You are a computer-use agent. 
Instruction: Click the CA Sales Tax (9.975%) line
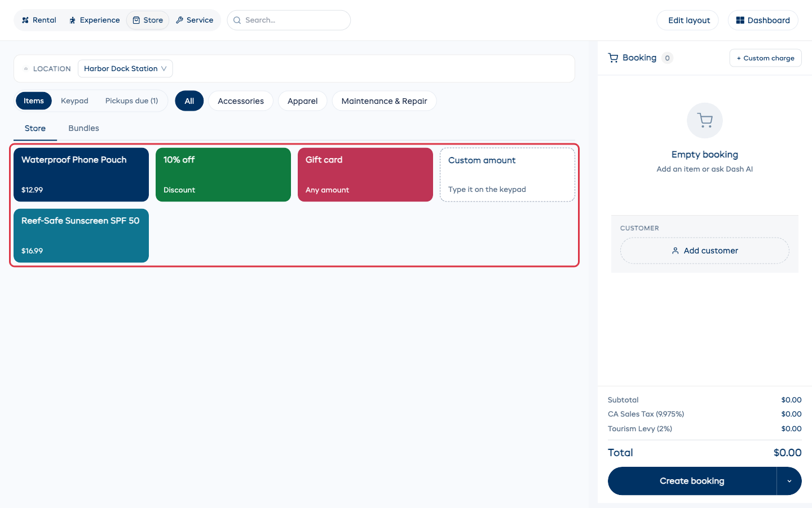[x=705, y=414]
